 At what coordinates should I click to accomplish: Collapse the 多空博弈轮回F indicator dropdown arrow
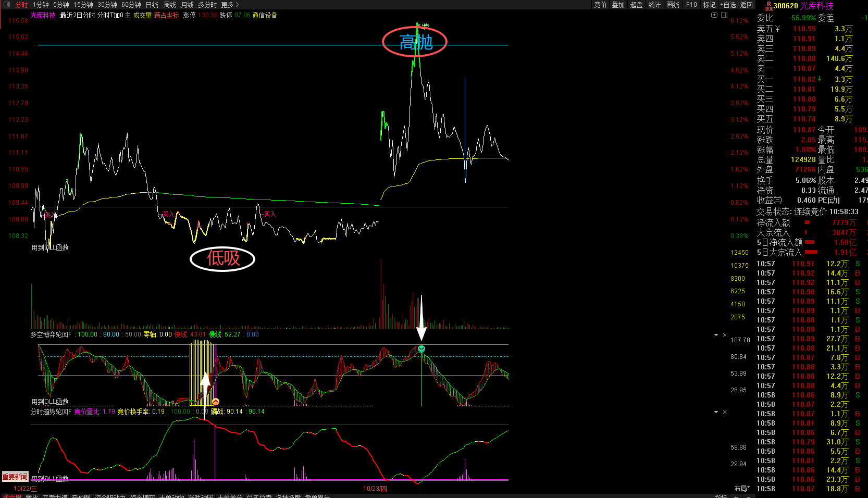tap(716, 335)
